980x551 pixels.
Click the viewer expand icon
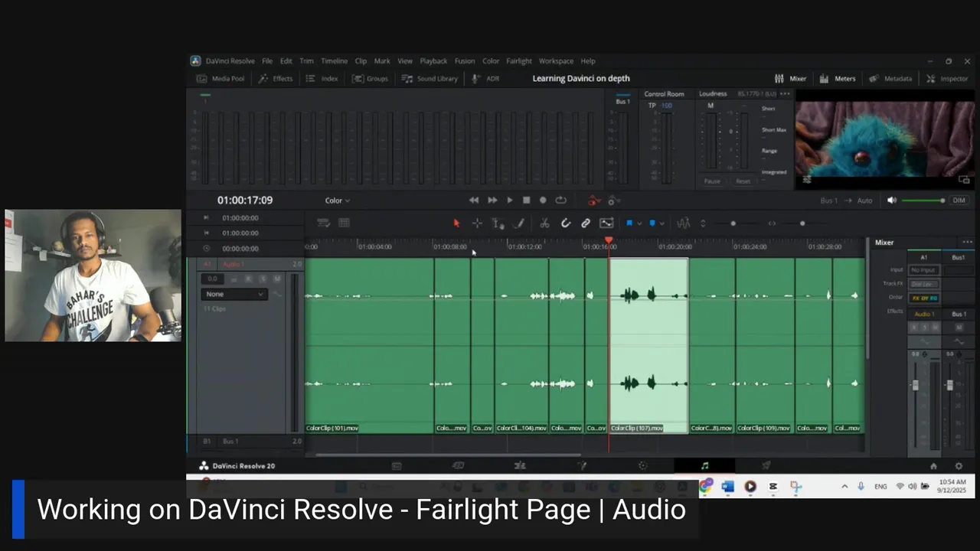(964, 180)
